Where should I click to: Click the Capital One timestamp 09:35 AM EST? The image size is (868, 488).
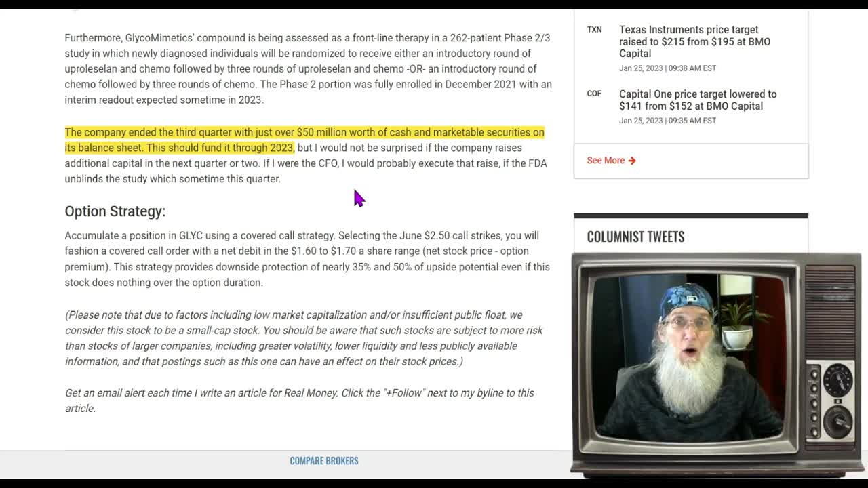point(667,121)
